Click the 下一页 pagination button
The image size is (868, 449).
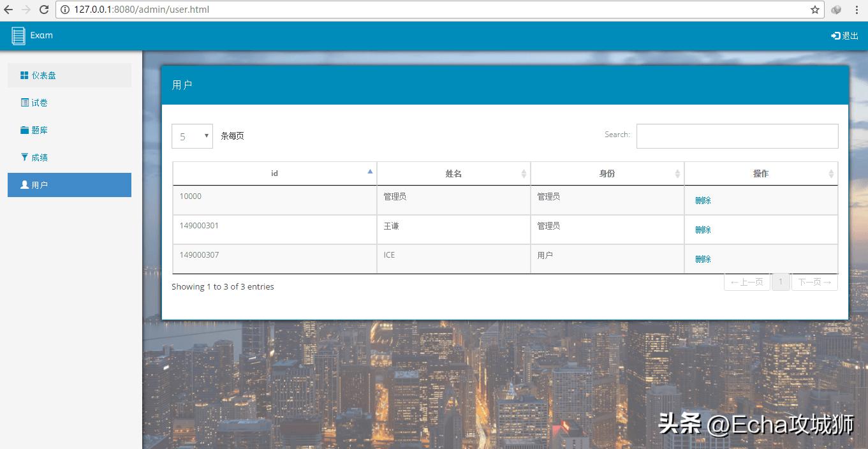point(814,281)
